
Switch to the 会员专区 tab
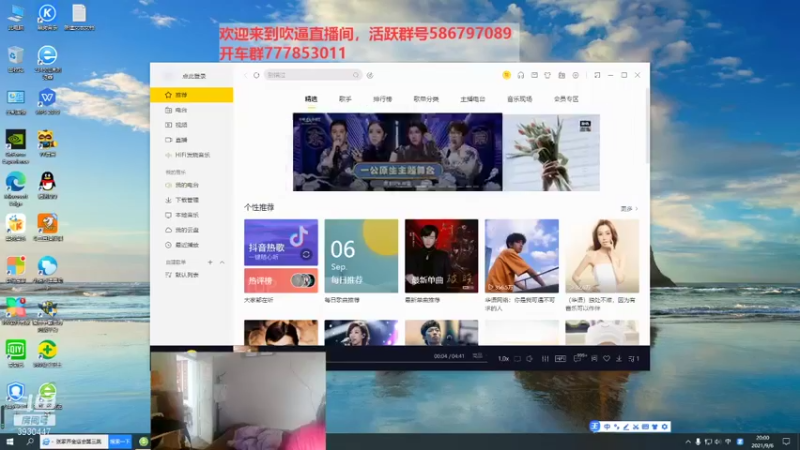pos(566,99)
